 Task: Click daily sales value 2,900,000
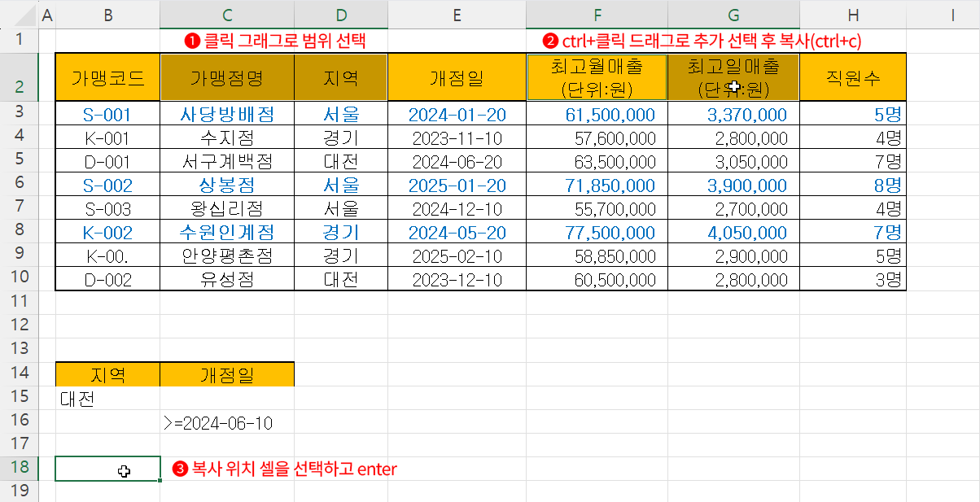tap(733, 255)
